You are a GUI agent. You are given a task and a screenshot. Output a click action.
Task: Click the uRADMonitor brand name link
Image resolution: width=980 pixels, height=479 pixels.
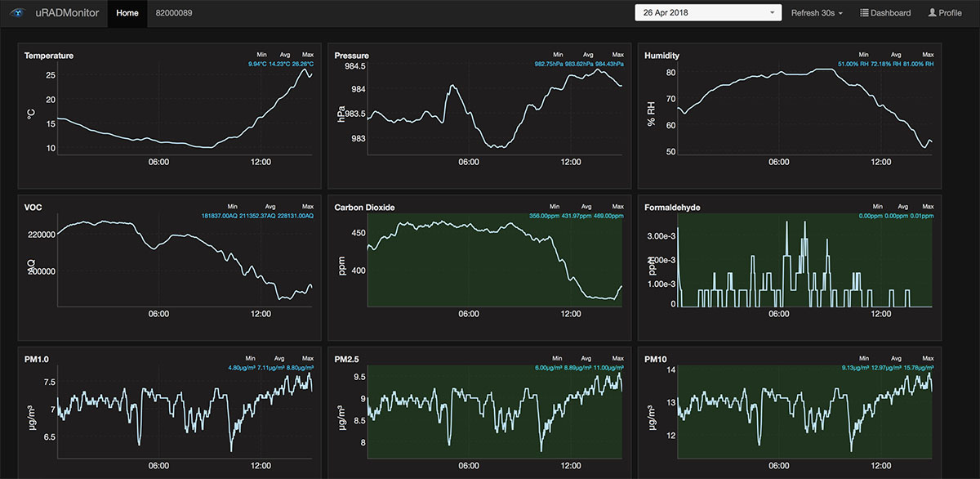pos(68,13)
